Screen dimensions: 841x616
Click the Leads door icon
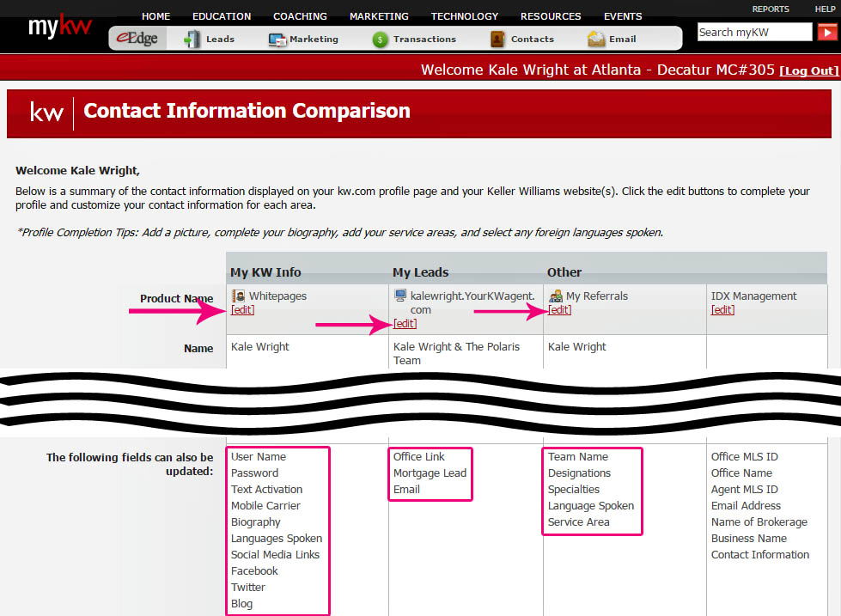click(192, 40)
